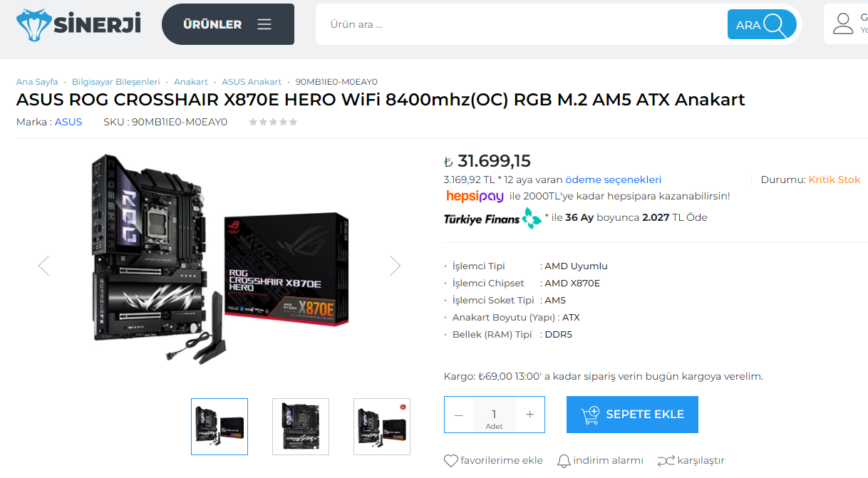Click the SEPETE EKLE button
This screenshot has height=478, width=868.
click(x=632, y=415)
